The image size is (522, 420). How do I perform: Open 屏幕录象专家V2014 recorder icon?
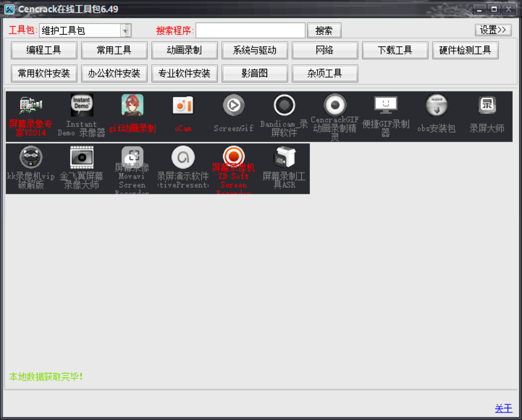coord(31,105)
